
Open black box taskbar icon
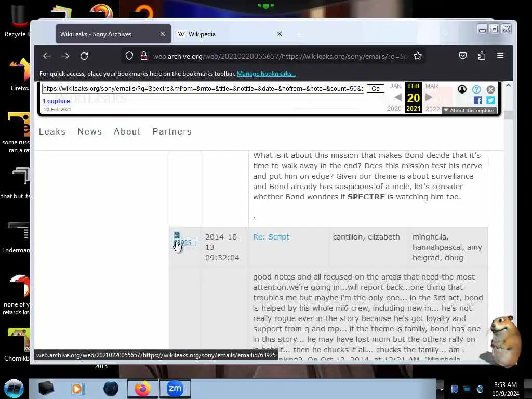[x=46, y=389]
